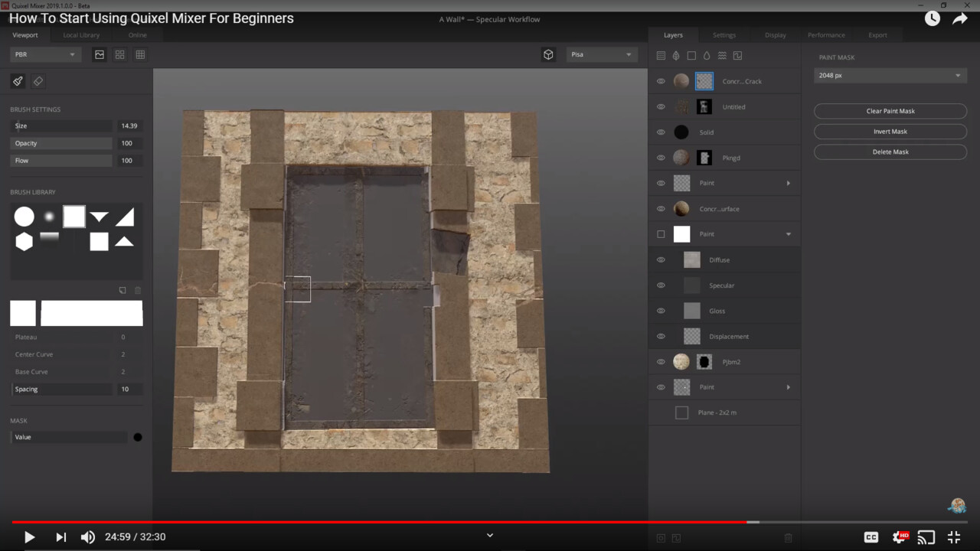The image size is (980, 551).
Task: Add layer using dotted grid icon
Action: point(661,56)
